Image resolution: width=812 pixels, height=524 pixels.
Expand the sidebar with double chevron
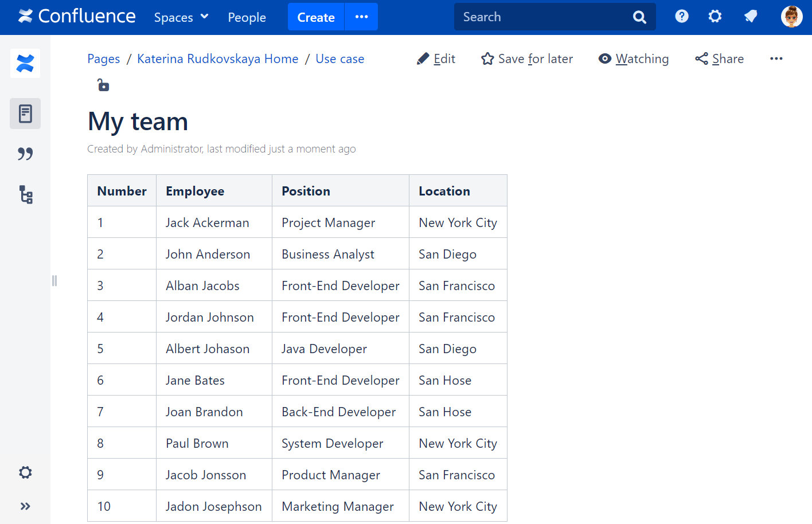(x=25, y=506)
